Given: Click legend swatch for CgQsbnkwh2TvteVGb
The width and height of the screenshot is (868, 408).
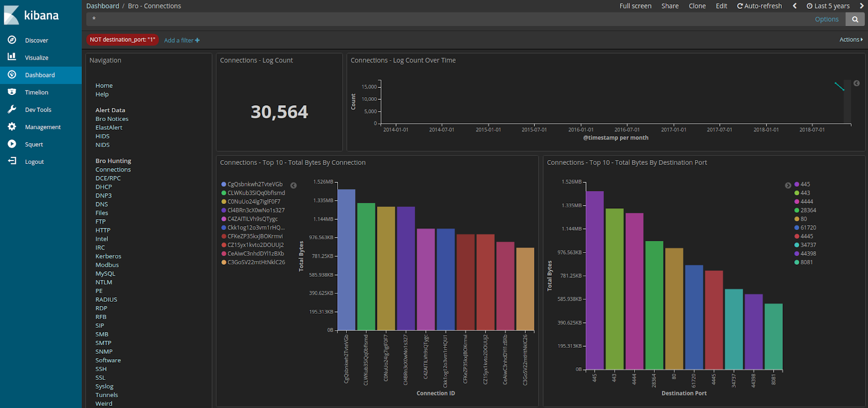Looking at the screenshot, I should point(224,184).
